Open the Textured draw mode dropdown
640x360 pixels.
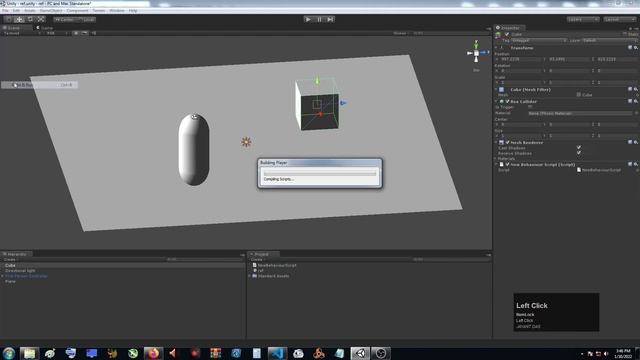pyautogui.click(x=21, y=33)
